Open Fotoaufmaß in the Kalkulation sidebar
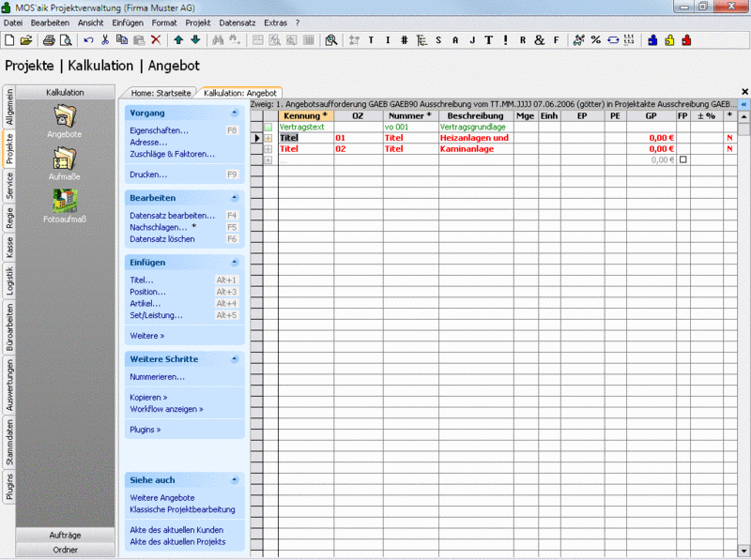 (65, 205)
